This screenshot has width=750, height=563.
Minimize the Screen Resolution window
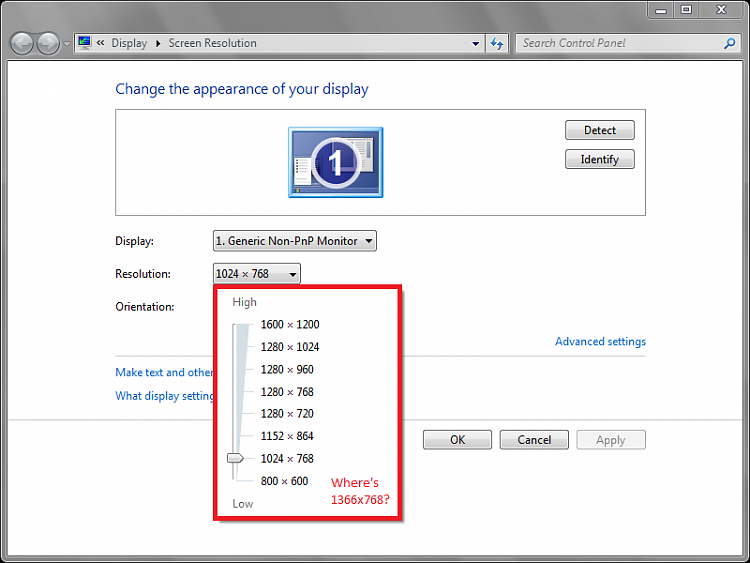(x=661, y=10)
